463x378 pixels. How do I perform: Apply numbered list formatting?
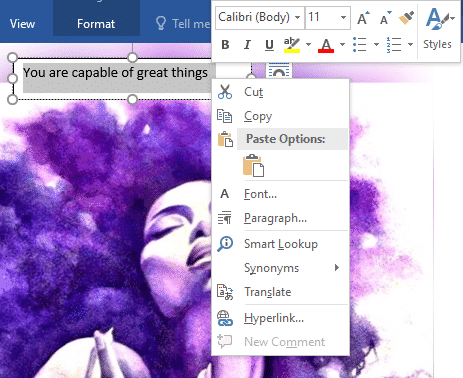click(x=394, y=45)
